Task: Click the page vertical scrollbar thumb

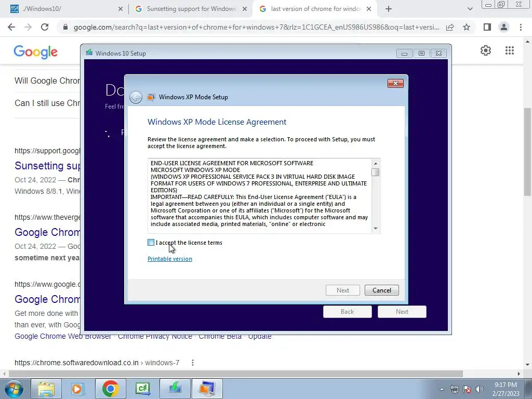Action: point(527,152)
